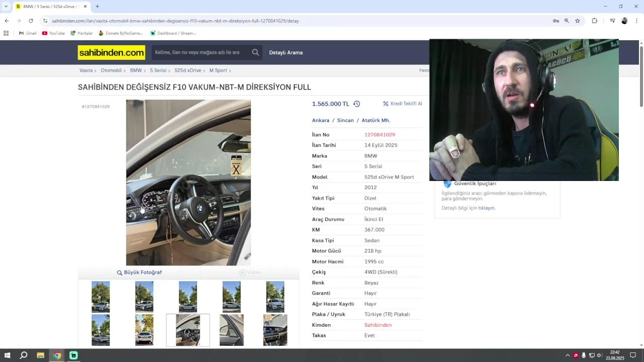Open media control icon in Chrome toolbar

pyautogui.click(x=612, y=21)
